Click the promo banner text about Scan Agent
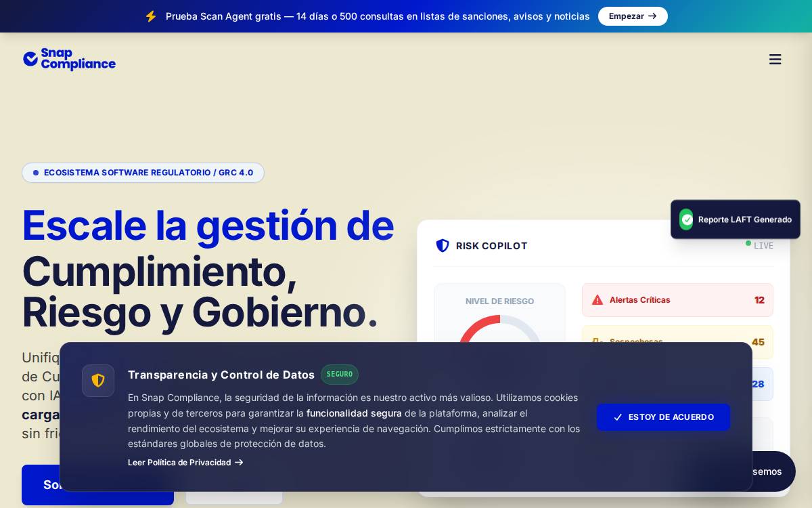This screenshot has height=508, width=812. pyautogui.click(x=378, y=16)
